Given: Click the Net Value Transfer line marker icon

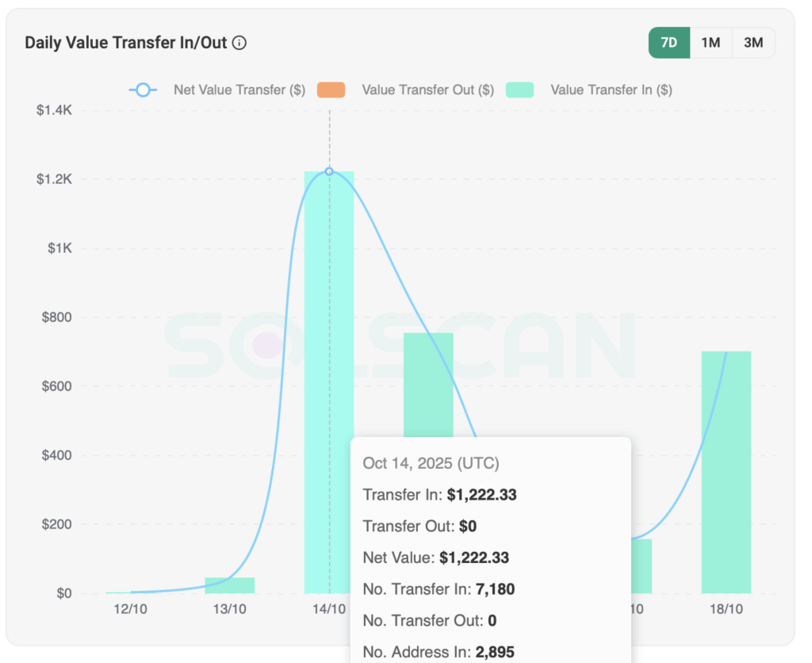Looking at the screenshot, I should pos(143,90).
